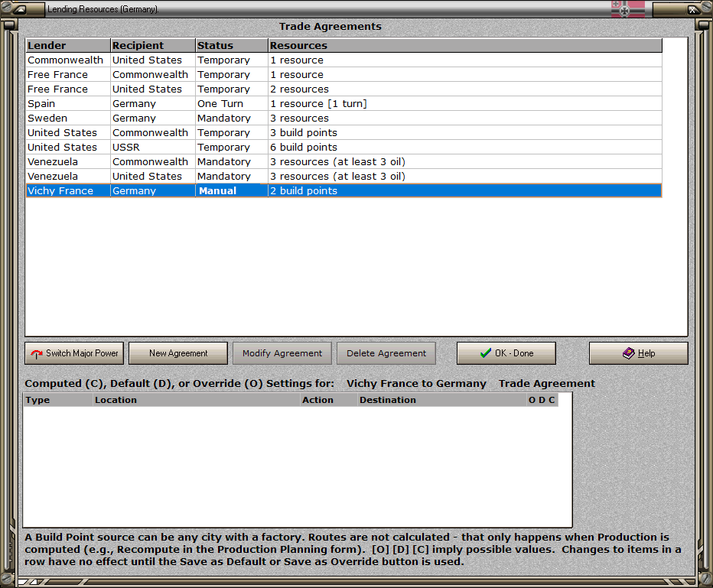Click Switch Major Power button

point(74,353)
